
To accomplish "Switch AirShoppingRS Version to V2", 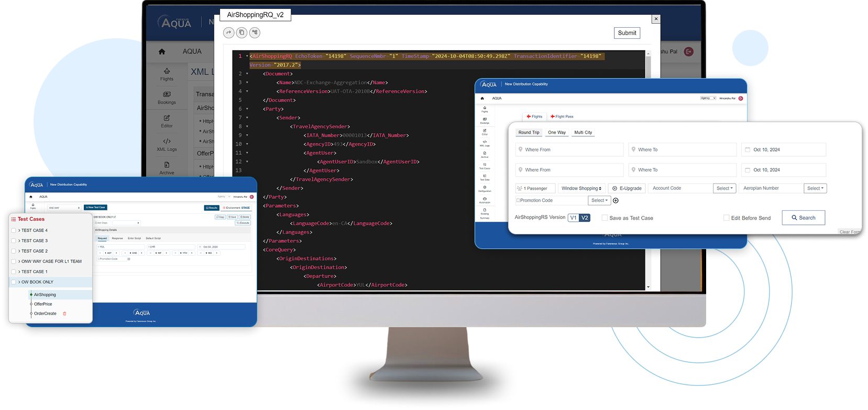I will click(x=585, y=218).
